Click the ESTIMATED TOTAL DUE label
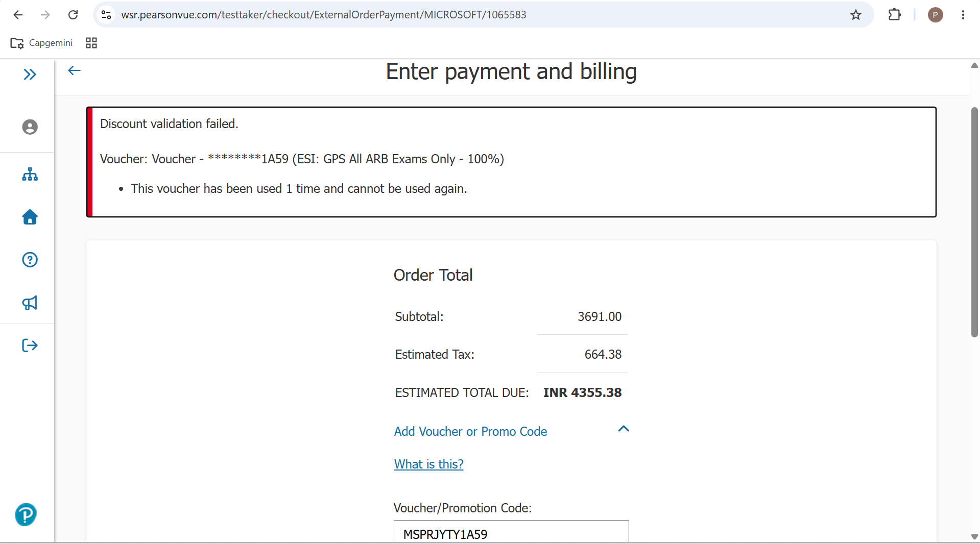The image size is (980, 544). point(462,393)
